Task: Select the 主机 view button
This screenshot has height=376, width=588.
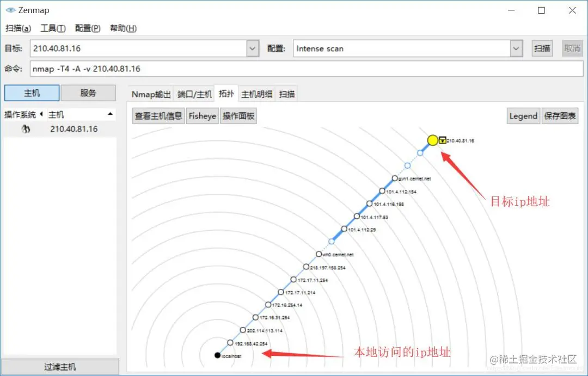Action: [31, 93]
